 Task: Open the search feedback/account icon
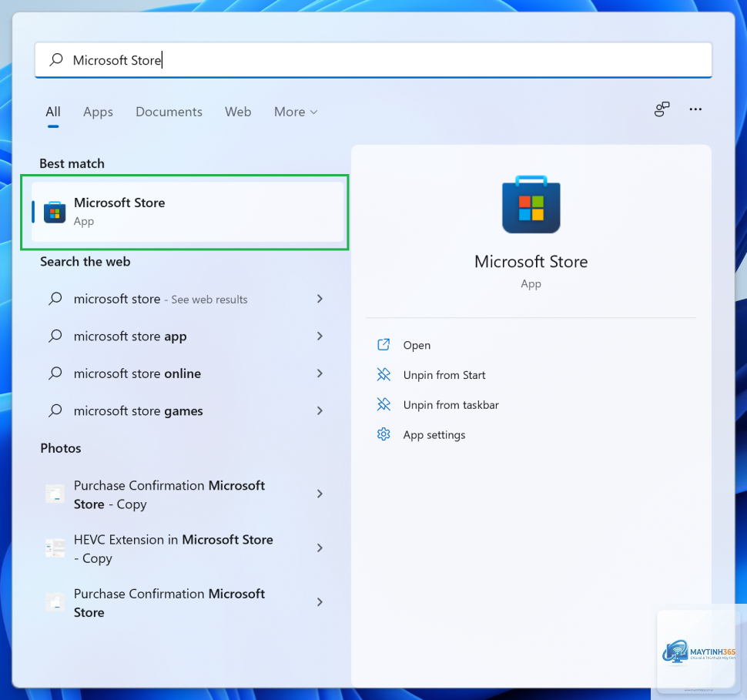(x=662, y=109)
